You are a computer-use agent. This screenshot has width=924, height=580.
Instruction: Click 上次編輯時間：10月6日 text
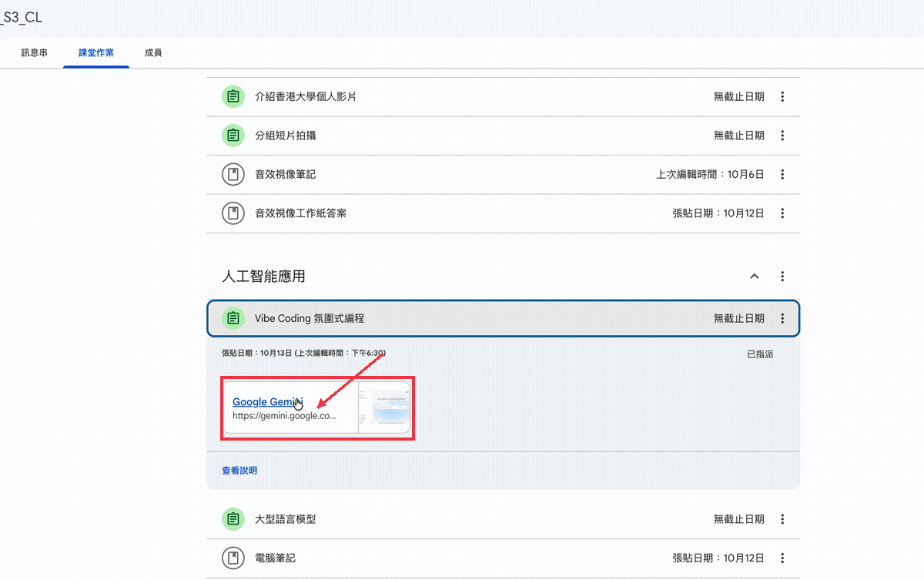[x=710, y=175]
